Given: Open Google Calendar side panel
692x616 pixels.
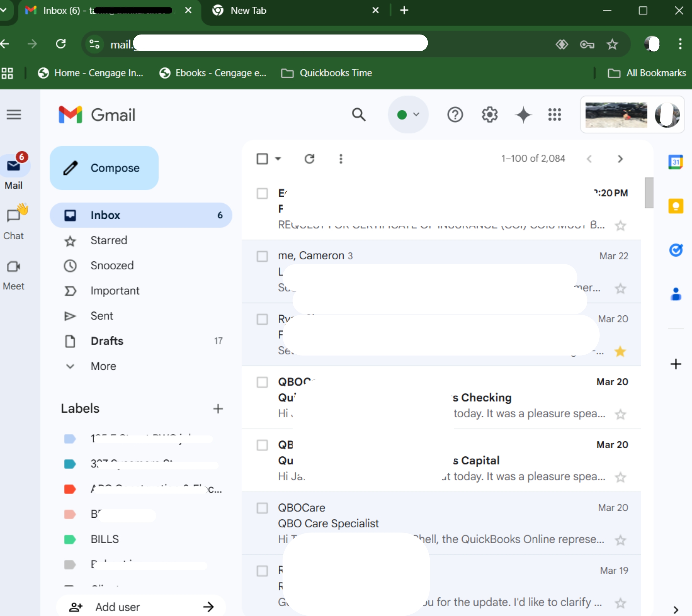Looking at the screenshot, I should point(676,162).
